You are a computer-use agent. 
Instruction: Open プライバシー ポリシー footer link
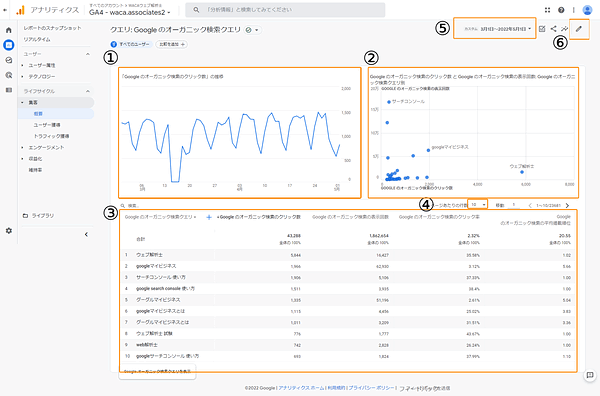371,388
